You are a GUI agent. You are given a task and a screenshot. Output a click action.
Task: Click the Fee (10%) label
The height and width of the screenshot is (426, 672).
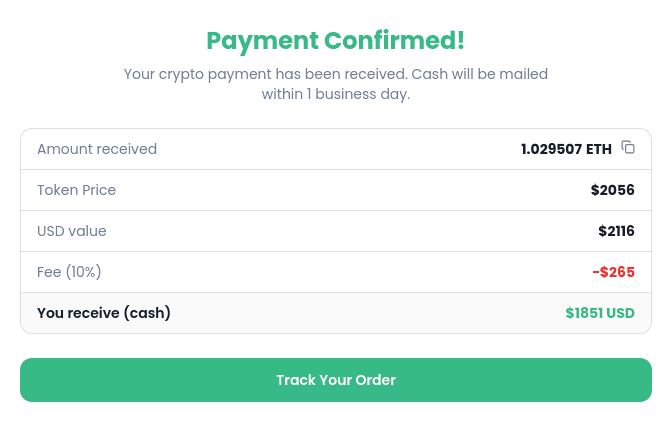click(69, 272)
